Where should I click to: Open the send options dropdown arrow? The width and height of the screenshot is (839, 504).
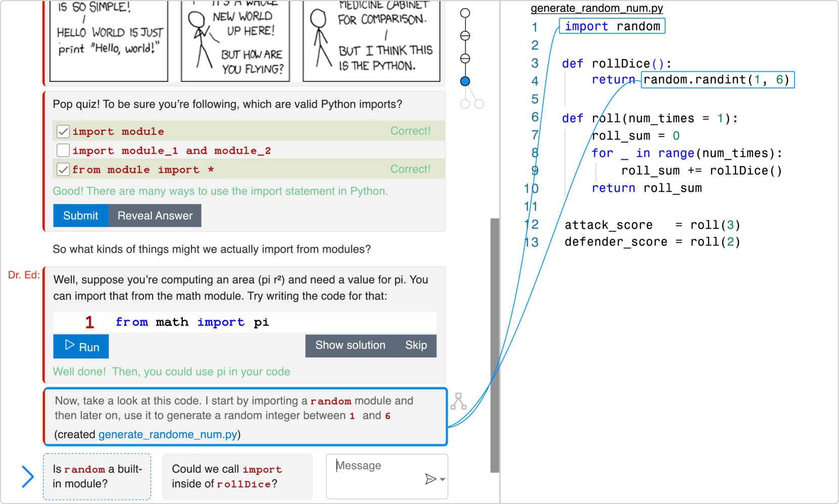(442, 479)
